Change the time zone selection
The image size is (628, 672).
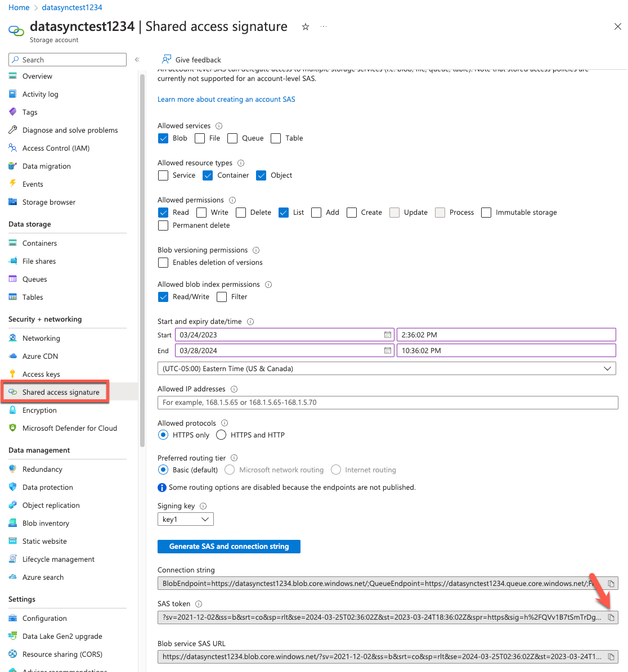pos(387,368)
